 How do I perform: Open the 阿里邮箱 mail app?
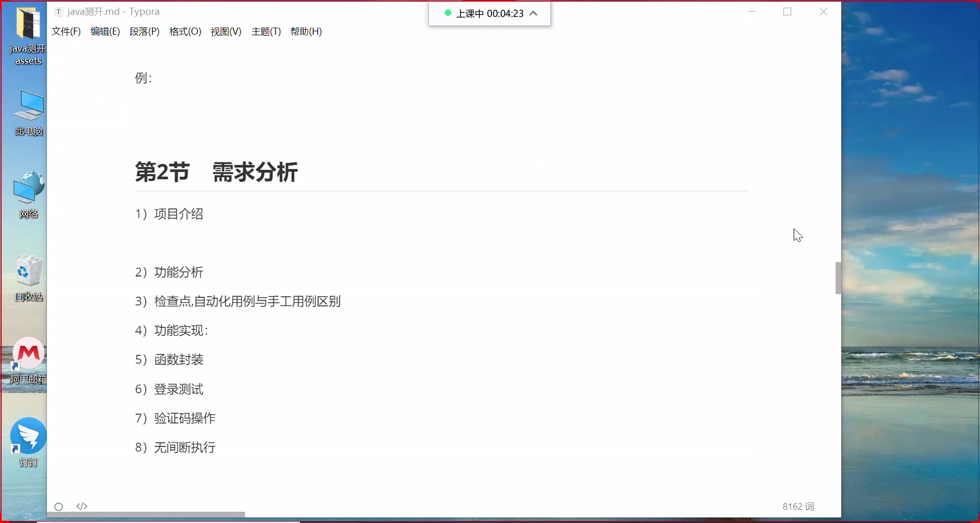28,358
